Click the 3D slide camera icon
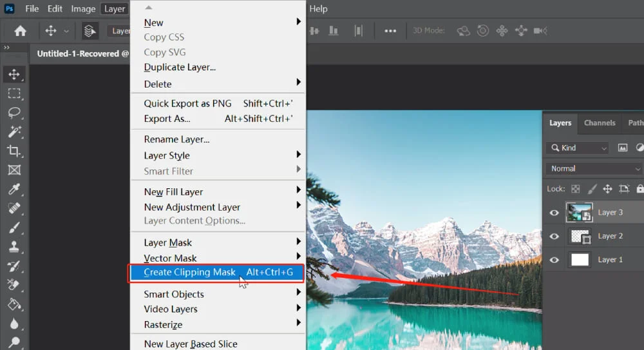The width and height of the screenshot is (644, 350). pos(521,31)
